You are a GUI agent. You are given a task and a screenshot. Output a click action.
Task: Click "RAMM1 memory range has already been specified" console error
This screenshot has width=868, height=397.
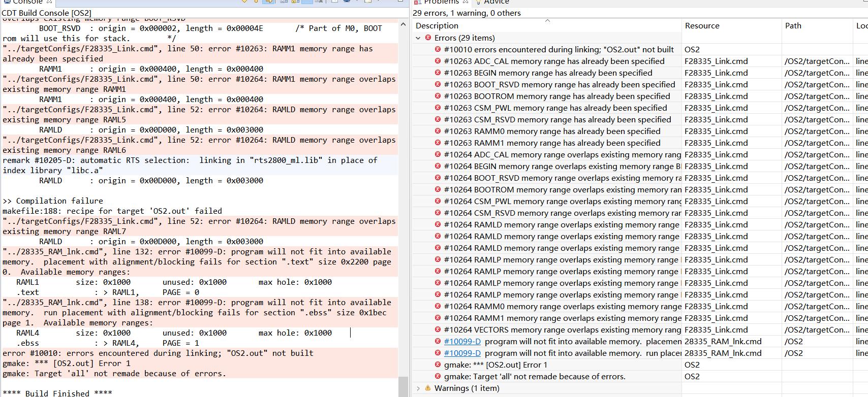[x=188, y=54]
